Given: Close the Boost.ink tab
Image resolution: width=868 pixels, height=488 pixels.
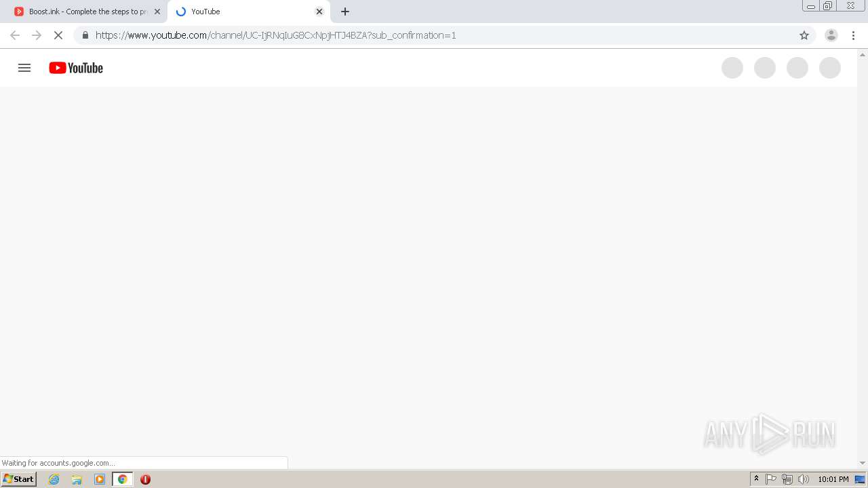Looking at the screenshot, I should point(157,12).
